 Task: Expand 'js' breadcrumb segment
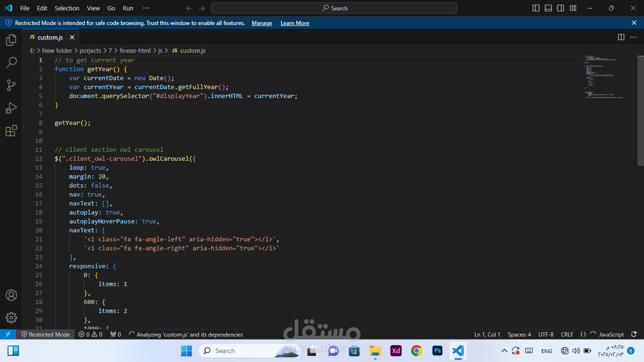pos(160,50)
